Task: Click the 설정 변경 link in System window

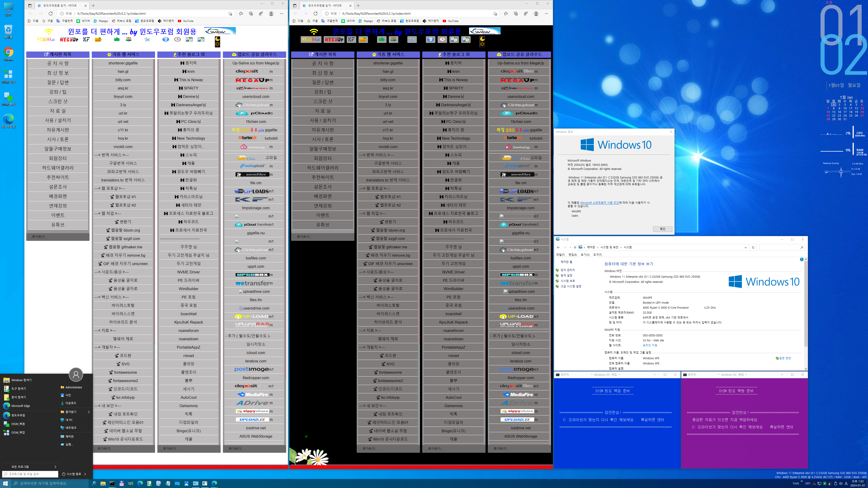Action: click(785, 358)
